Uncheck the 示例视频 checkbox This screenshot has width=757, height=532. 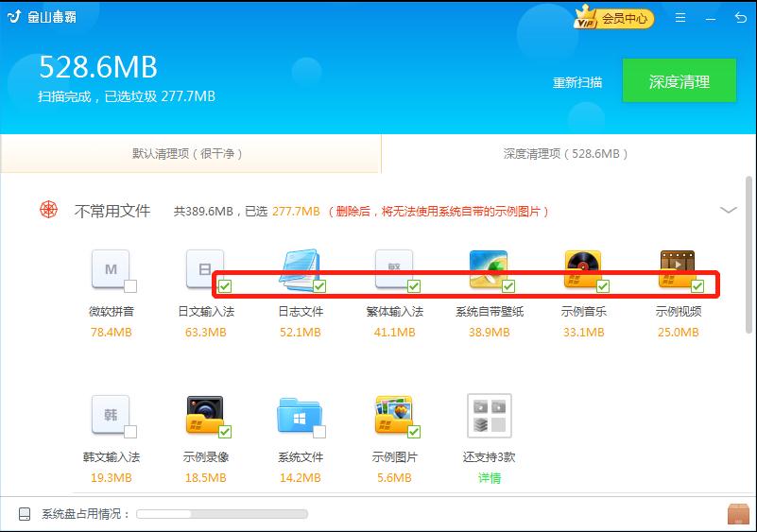[697, 286]
